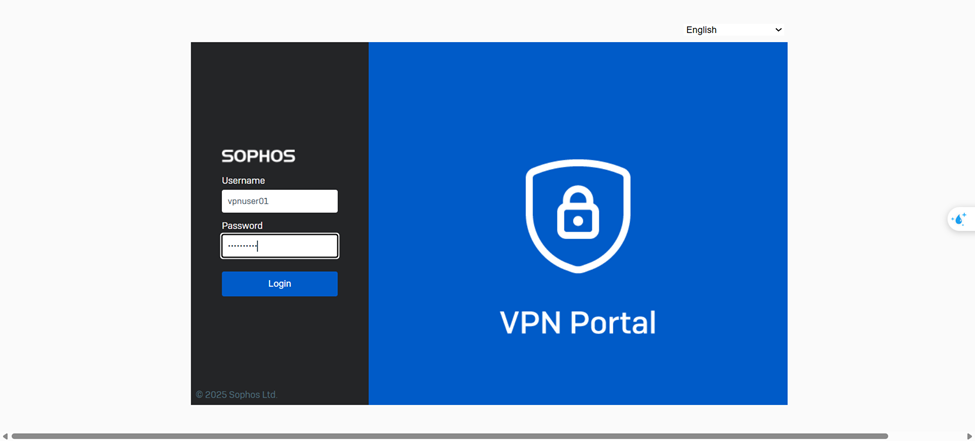Click the Sophos logo
Image resolution: width=975 pixels, height=441 pixels.
pos(258,156)
